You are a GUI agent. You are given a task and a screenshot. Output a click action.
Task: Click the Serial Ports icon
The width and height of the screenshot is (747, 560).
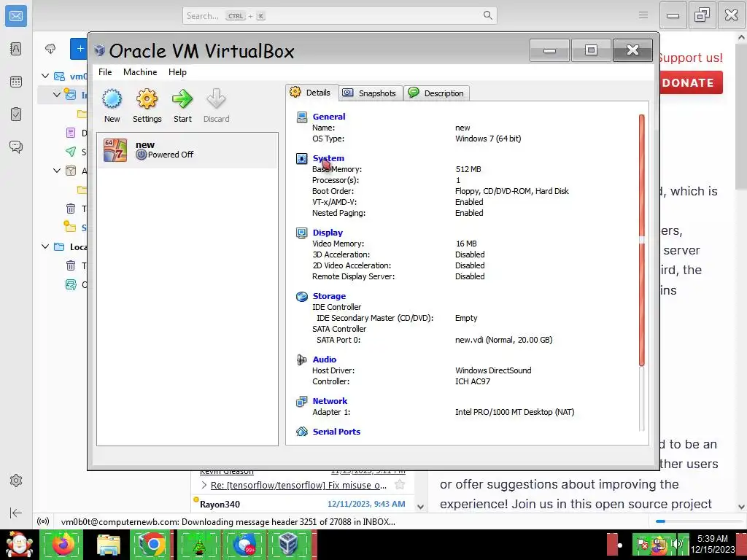301,432
